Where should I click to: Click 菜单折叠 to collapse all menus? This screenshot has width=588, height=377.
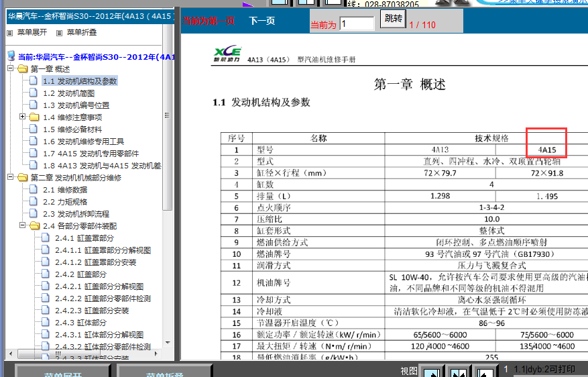click(82, 33)
